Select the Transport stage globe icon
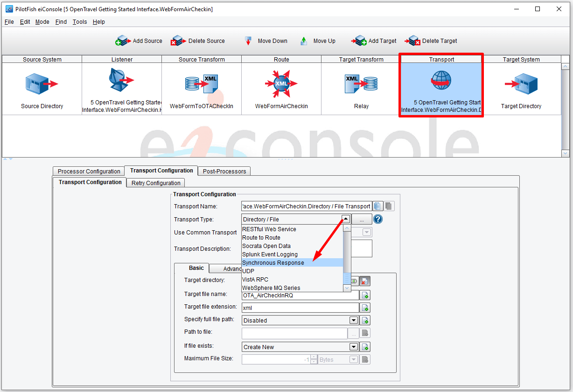The image size is (573, 392). 441,81
